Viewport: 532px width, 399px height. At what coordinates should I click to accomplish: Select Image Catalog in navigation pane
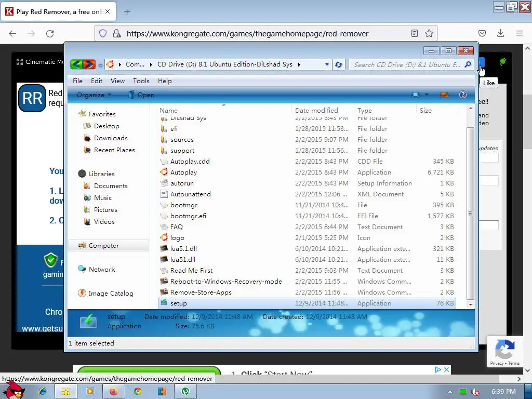111,293
